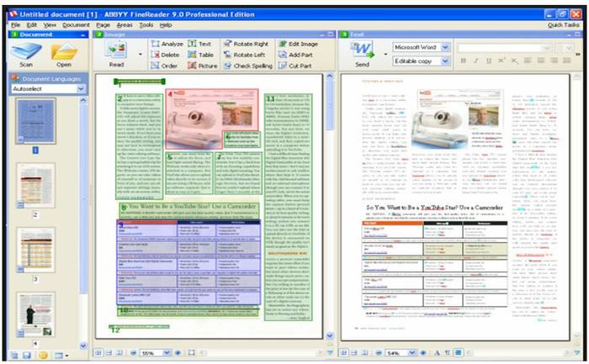Zoom in in the Image pane

[x=178, y=353]
